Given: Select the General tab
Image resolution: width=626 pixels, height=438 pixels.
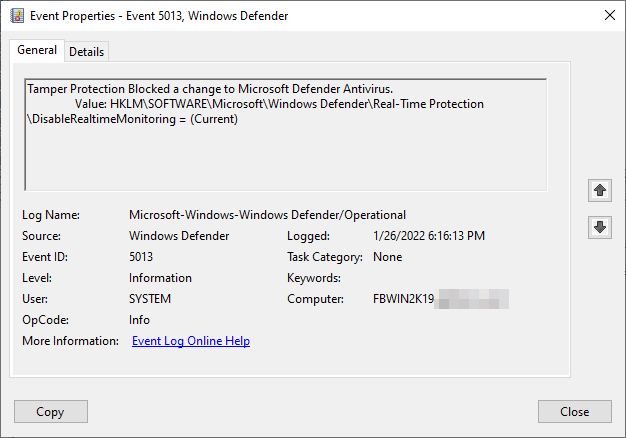Looking at the screenshot, I should [37, 50].
